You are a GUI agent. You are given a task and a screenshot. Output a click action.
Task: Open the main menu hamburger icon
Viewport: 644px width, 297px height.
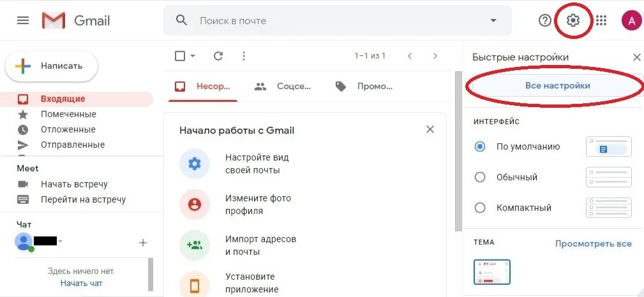coord(23,20)
